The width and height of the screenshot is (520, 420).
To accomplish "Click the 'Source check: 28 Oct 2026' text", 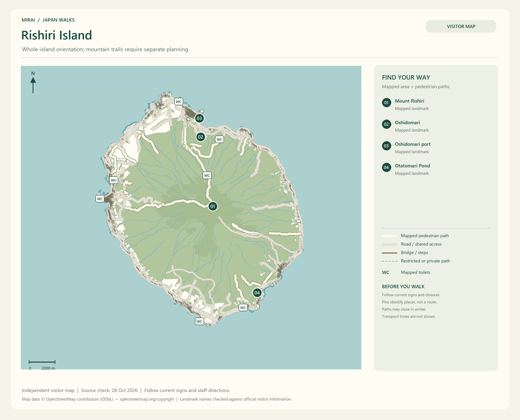I will 109,390.
